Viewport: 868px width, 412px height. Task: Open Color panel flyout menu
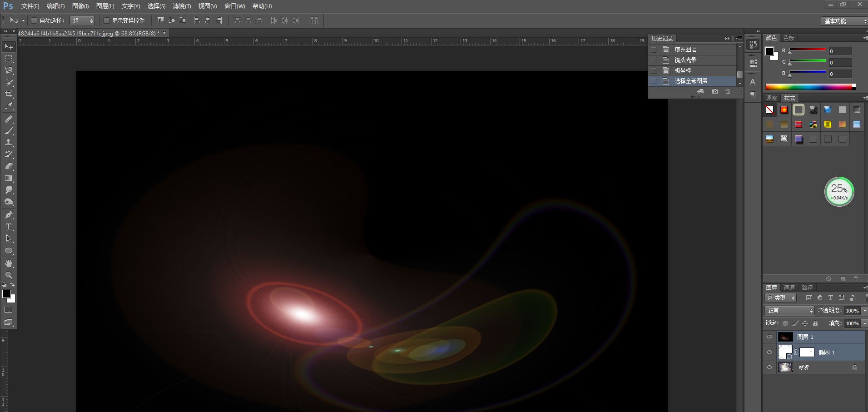(x=865, y=38)
